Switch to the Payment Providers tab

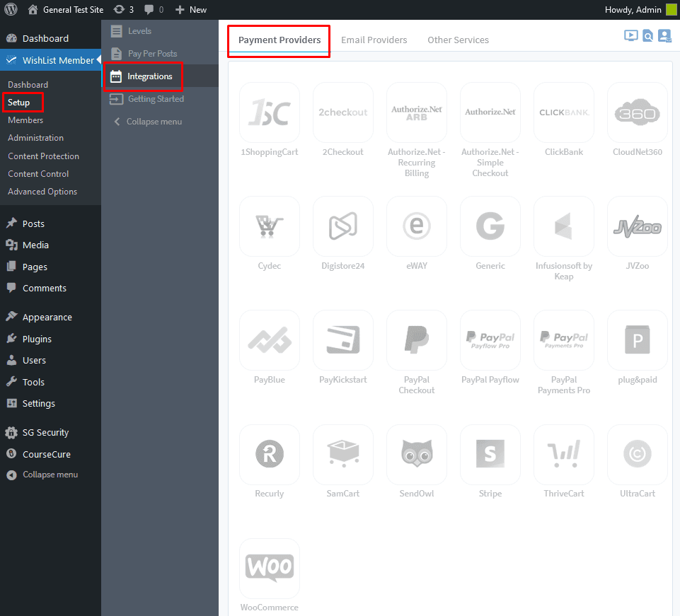tap(280, 40)
